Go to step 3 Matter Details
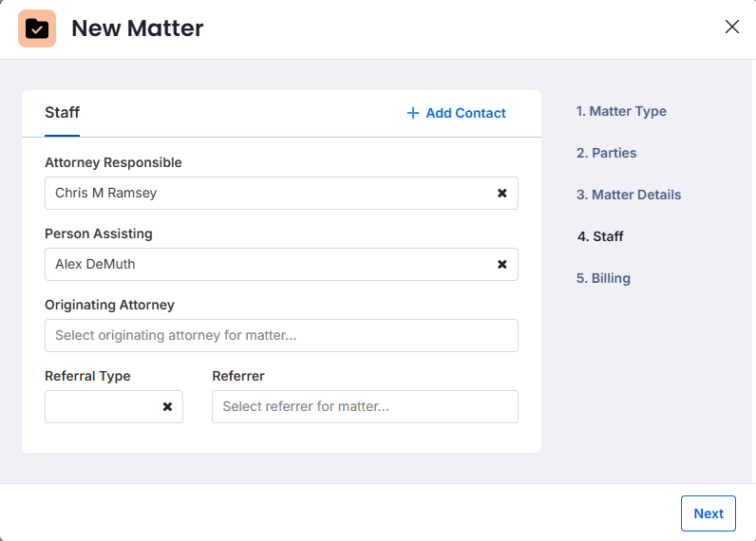Viewport: 756px width, 541px height. (x=629, y=195)
